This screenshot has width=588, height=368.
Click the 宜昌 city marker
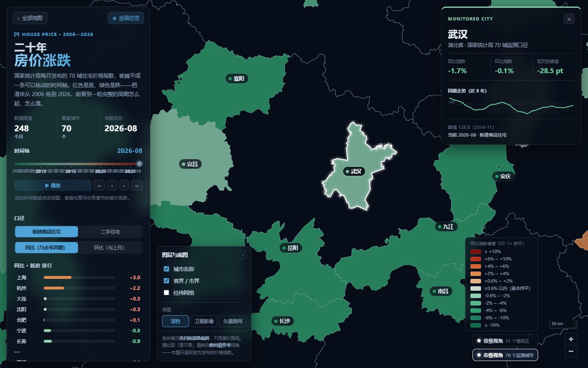tap(190, 164)
